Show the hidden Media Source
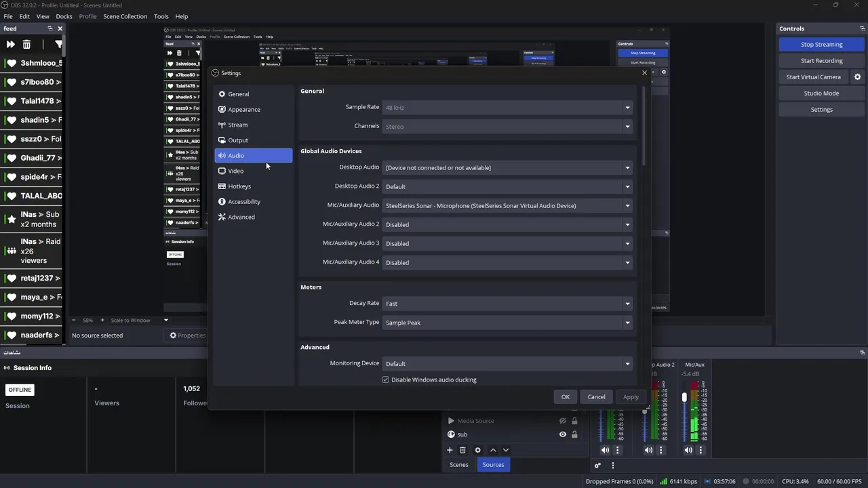The height and width of the screenshot is (488, 868). pyautogui.click(x=562, y=421)
